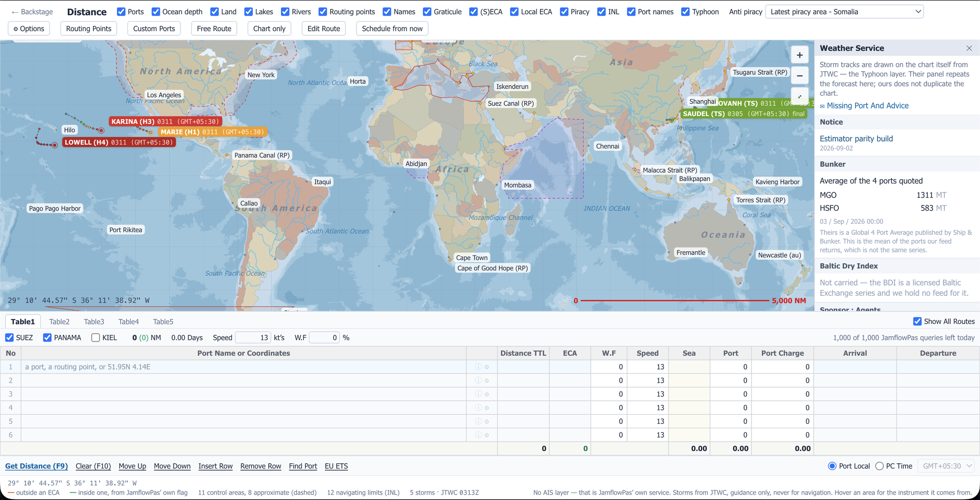The width and height of the screenshot is (980, 500).
Task: Select the Cape of Good Hope (RP) marker
Action: pyautogui.click(x=492, y=268)
